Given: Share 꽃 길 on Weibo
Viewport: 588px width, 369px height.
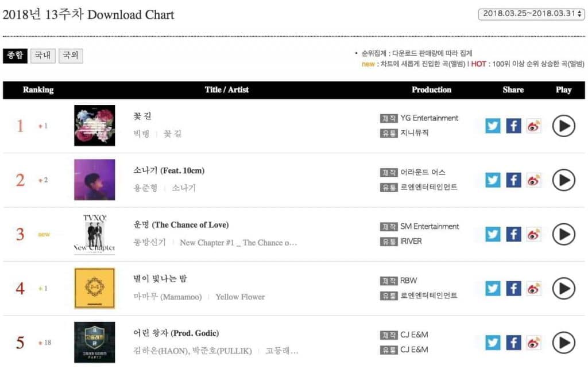Looking at the screenshot, I should click(534, 126).
